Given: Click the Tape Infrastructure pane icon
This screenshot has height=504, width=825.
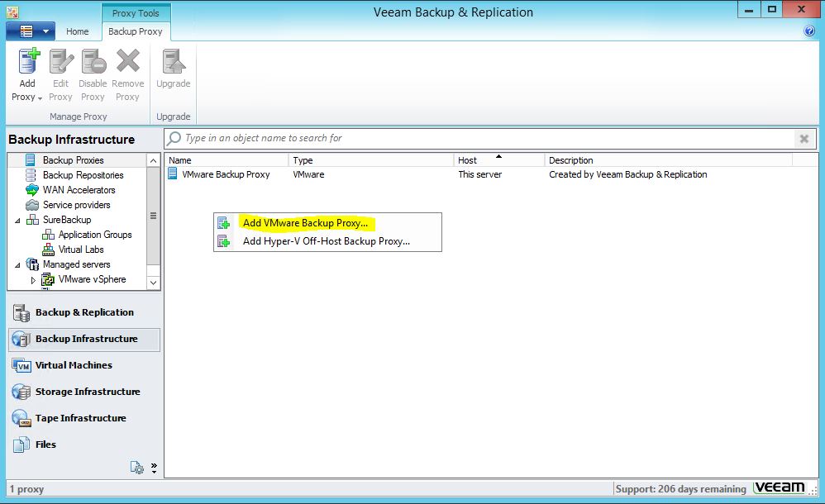Looking at the screenshot, I should tap(21, 418).
